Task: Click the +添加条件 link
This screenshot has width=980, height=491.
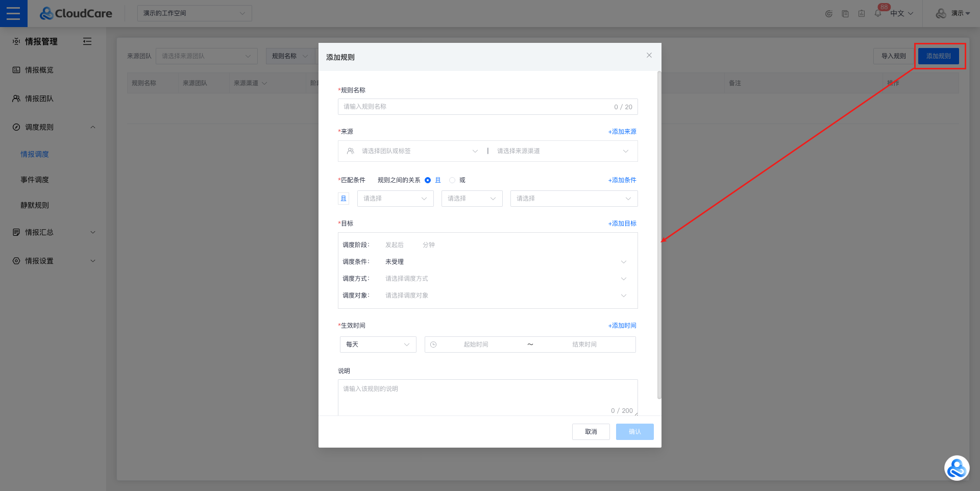Action: point(622,180)
